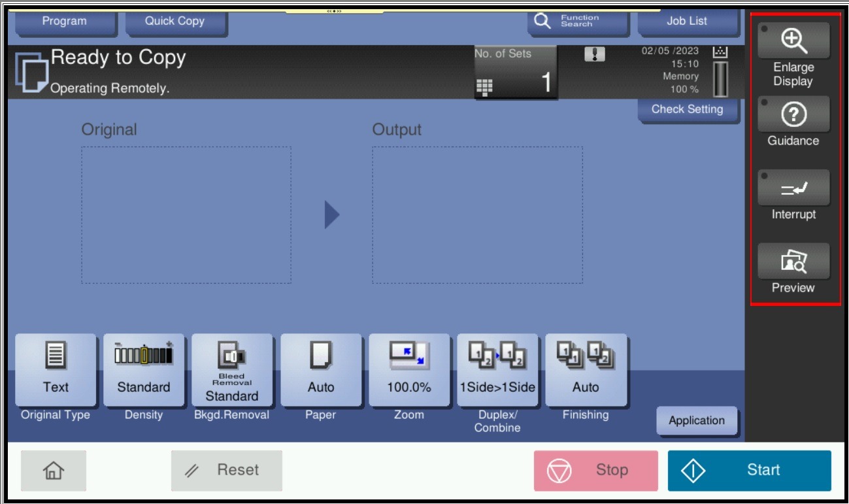The width and height of the screenshot is (849, 504).
Task: Open the 100.0% Zoom setting
Action: 409,370
